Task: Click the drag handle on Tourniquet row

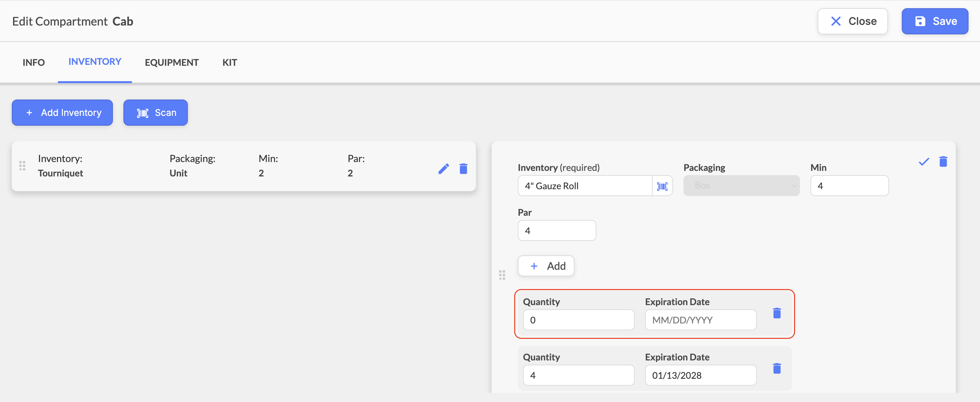Action: pos(23,166)
